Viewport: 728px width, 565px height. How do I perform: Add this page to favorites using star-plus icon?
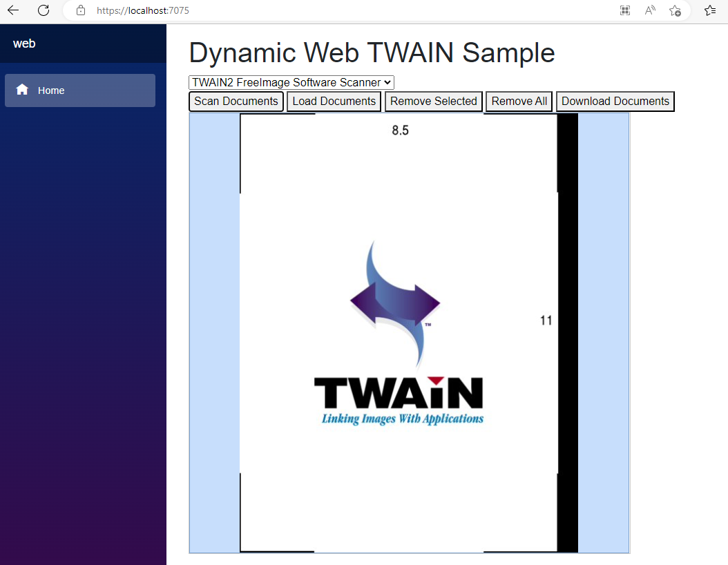click(675, 10)
